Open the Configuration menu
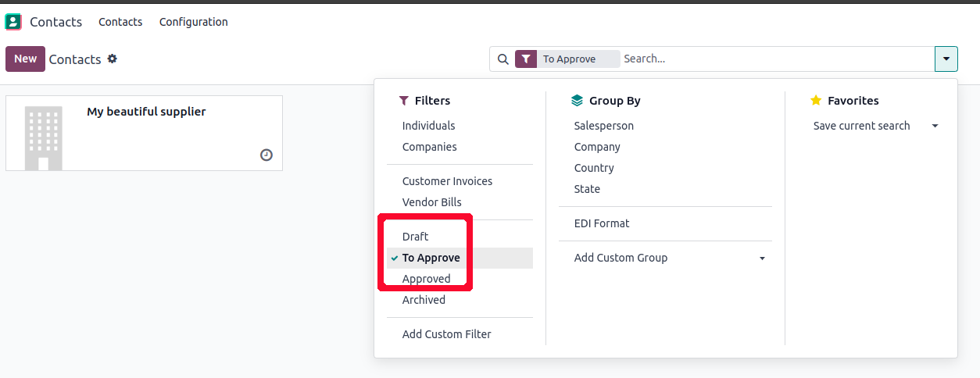 pos(193,22)
